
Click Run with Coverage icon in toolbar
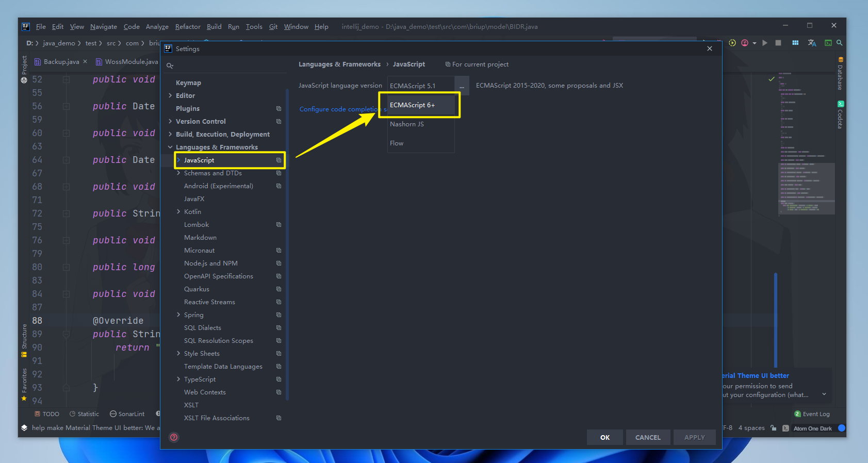pyautogui.click(x=732, y=43)
